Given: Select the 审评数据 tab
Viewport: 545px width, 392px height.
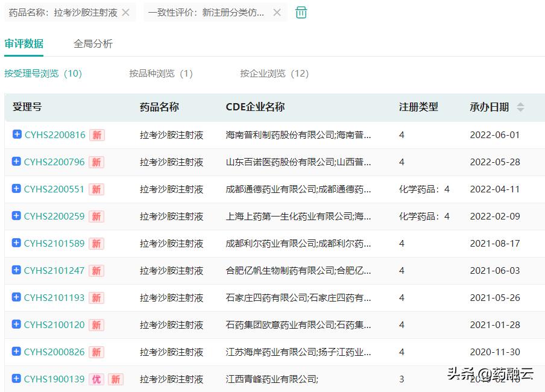Looking at the screenshot, I should coord(24,44).
